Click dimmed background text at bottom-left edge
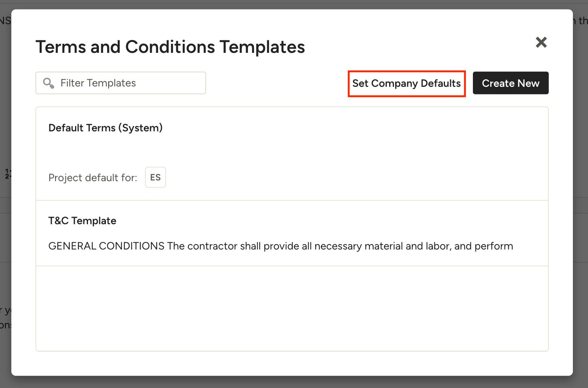This screenshot has width=588, height=388. (5, 318)
